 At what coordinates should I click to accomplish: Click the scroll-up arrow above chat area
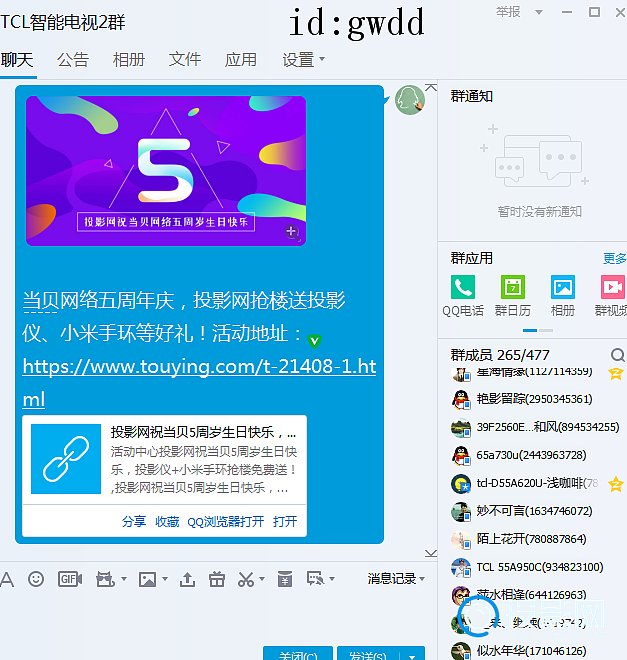click(x=431, y=88)
